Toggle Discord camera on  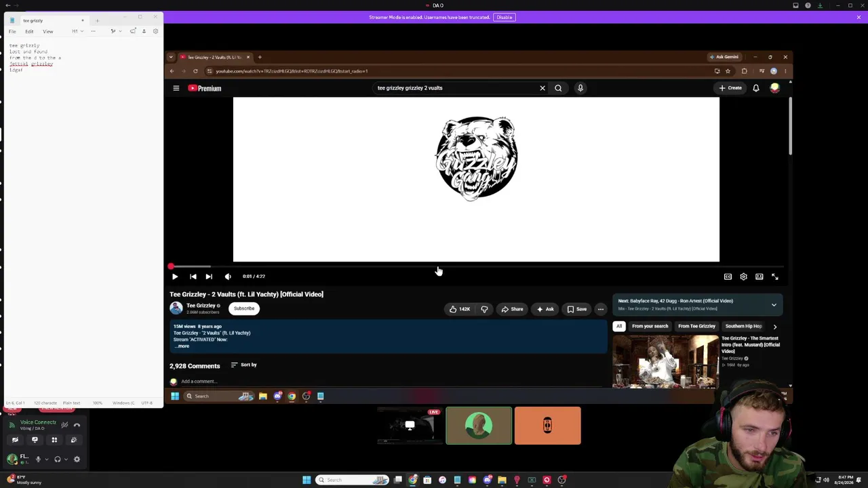(x=15, y=440)
